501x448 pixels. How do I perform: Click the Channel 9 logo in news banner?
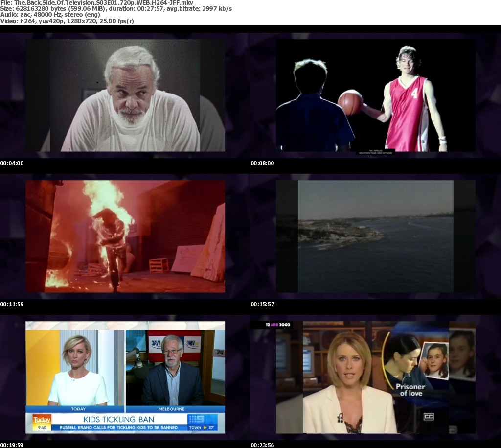197,419
